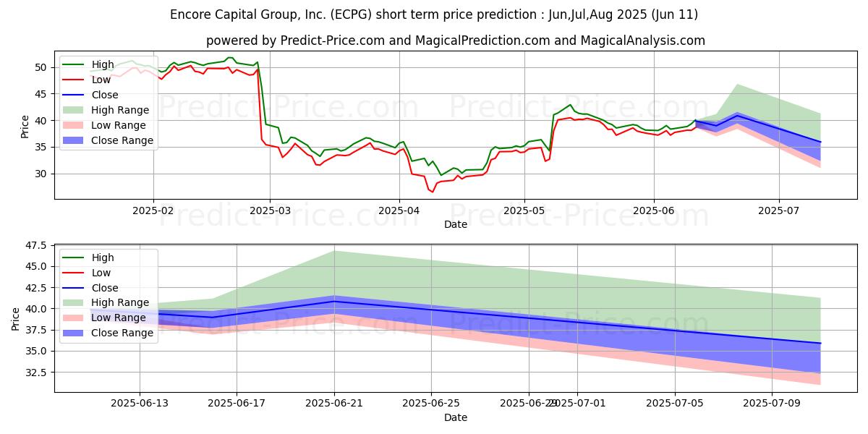Image resolution: width=868 pixels, height=434 pixels.
Task: Select Low Range pink swatch in top legend
Action: point(74,125)
